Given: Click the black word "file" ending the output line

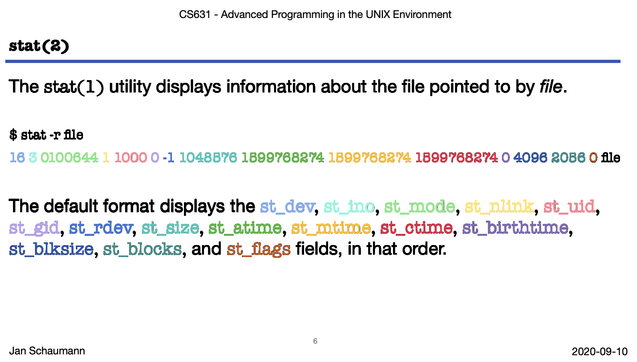Looking at the screenshot, I should tap(610, 158).
